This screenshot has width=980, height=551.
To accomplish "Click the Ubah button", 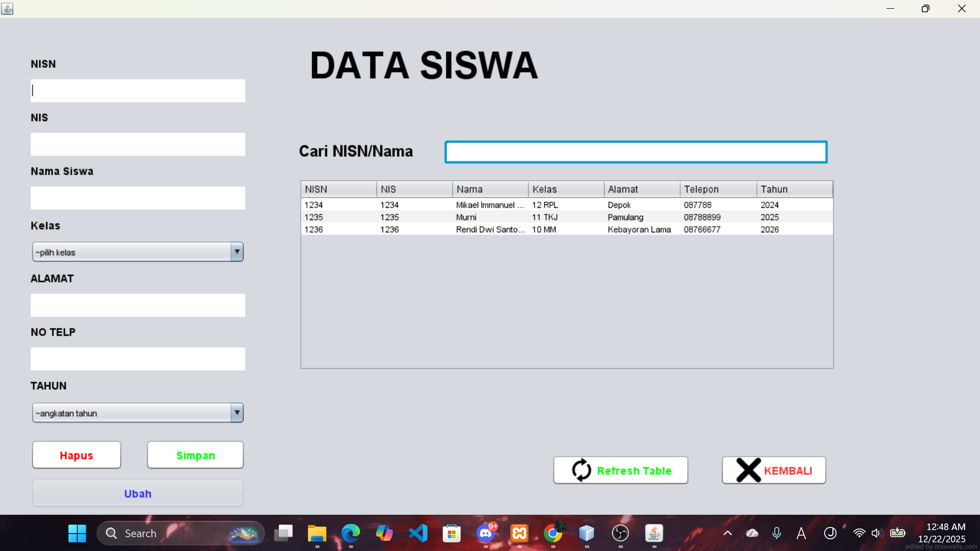I will click(138, 493).
